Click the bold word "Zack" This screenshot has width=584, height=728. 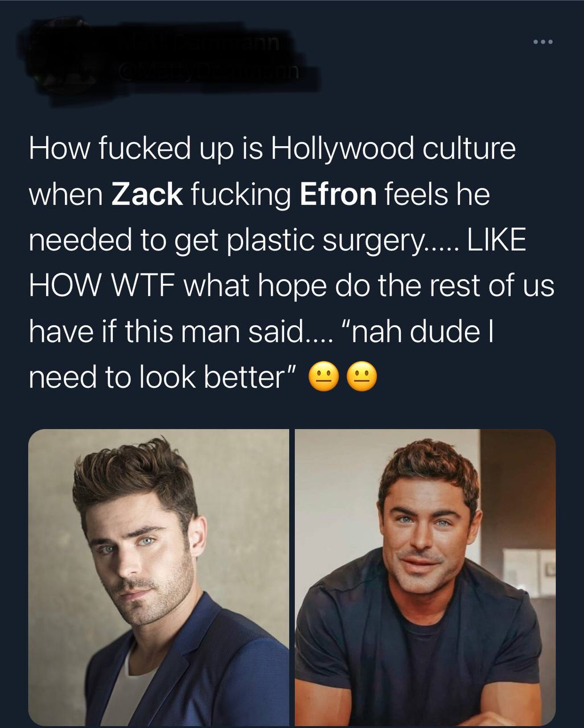(147, 195)
